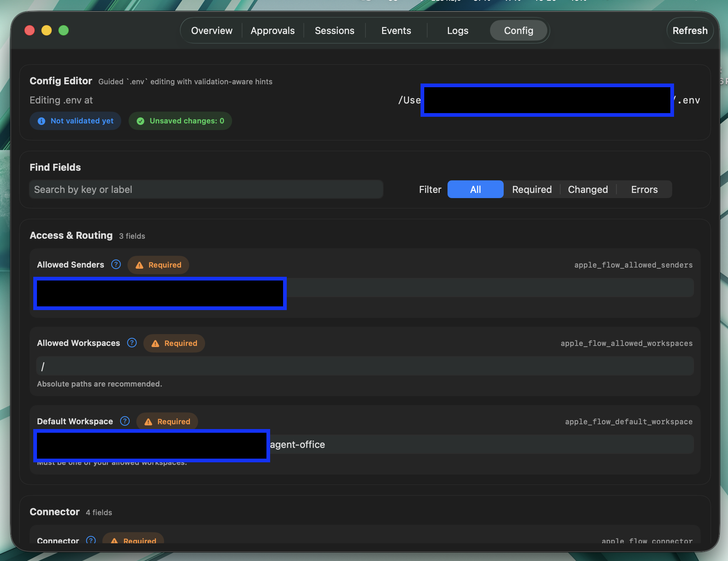The image size is (728, 561).
Task: Enable the Changed fields filter
Action: [588, 189]
